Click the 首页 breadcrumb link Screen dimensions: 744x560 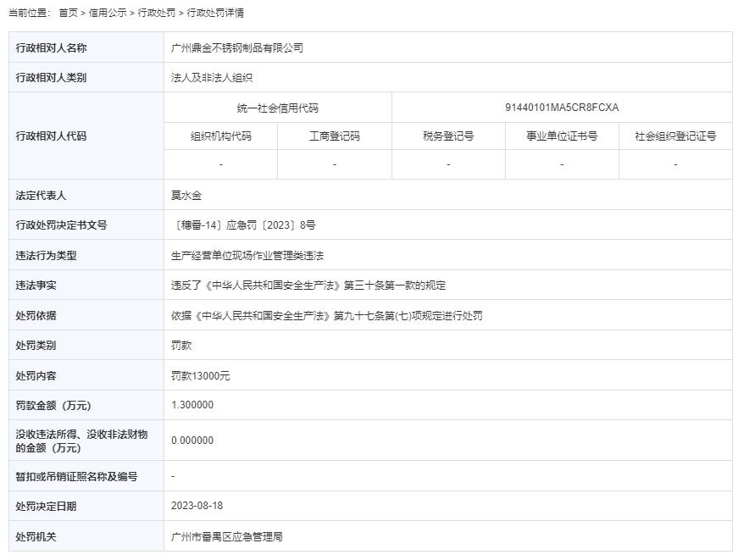tap(68, 13)
